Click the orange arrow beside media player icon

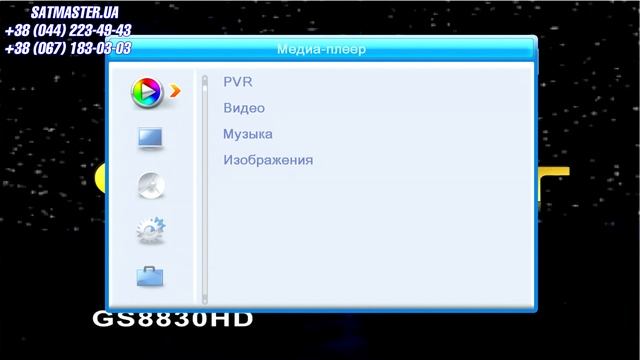(176, 91)
